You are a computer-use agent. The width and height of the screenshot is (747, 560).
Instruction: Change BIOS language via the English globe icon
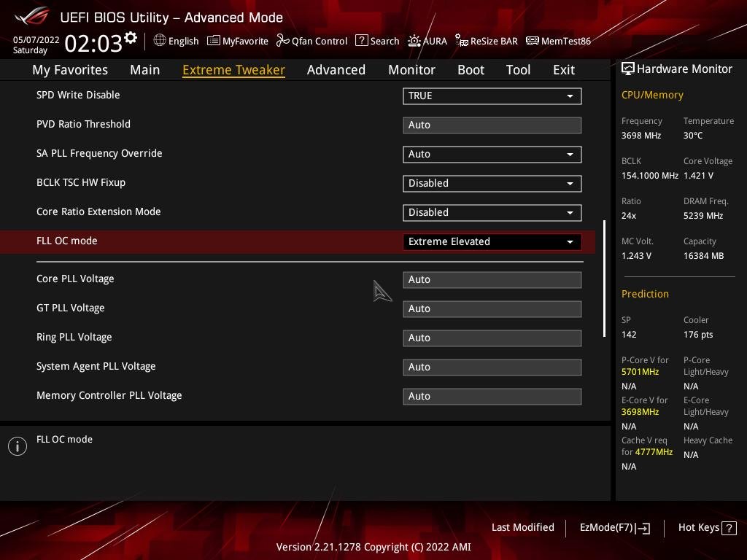point(176,41)
